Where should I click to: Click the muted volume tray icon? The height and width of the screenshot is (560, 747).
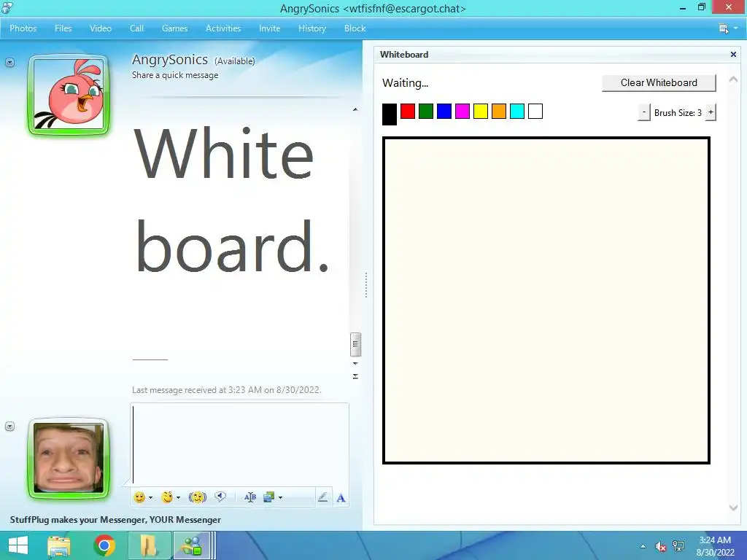[660, 546]
